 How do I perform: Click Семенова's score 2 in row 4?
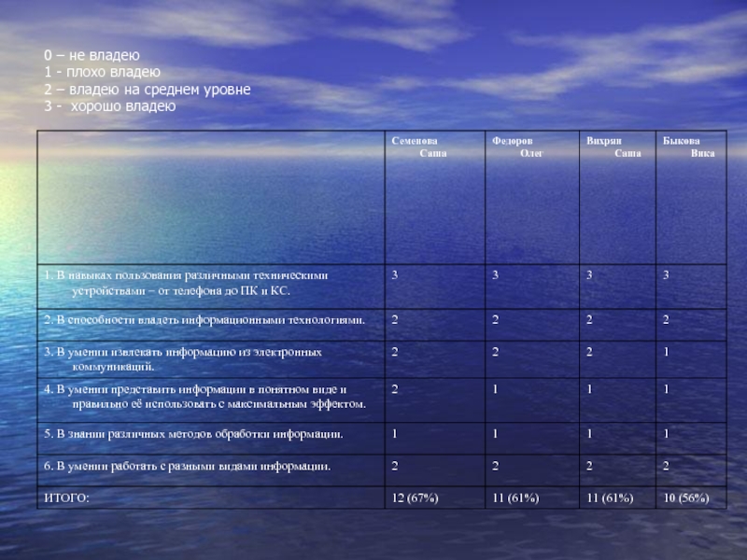click(394, 389)
